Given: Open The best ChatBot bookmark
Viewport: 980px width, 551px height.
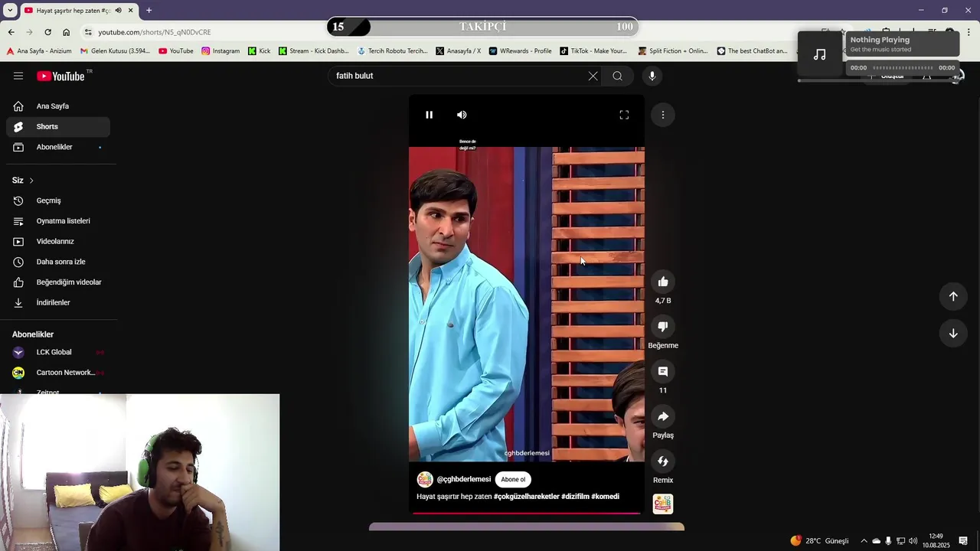Looking at the screenshot, I should pos(752,51).
